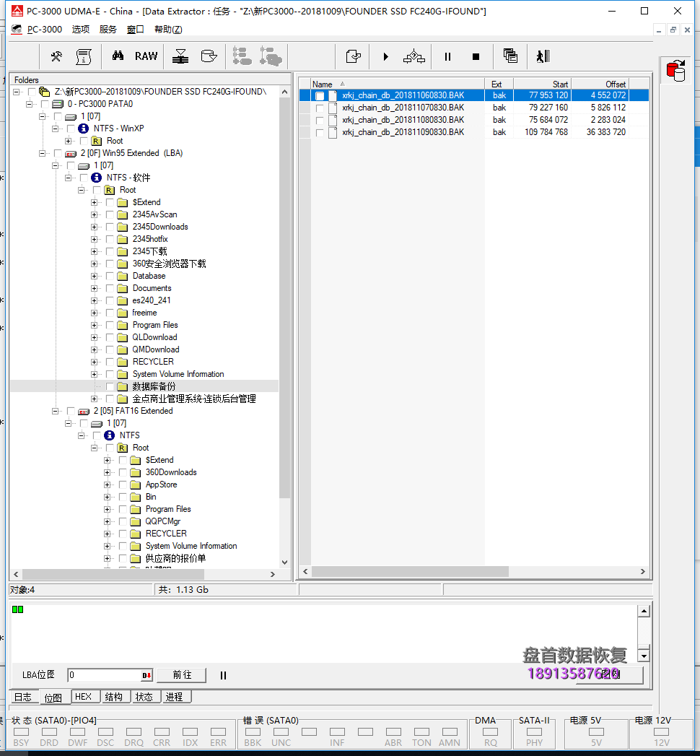Expand the Root node under NTFS - WinXP
The height and width of the screenshot is (756, 700).
click(68, 141)
